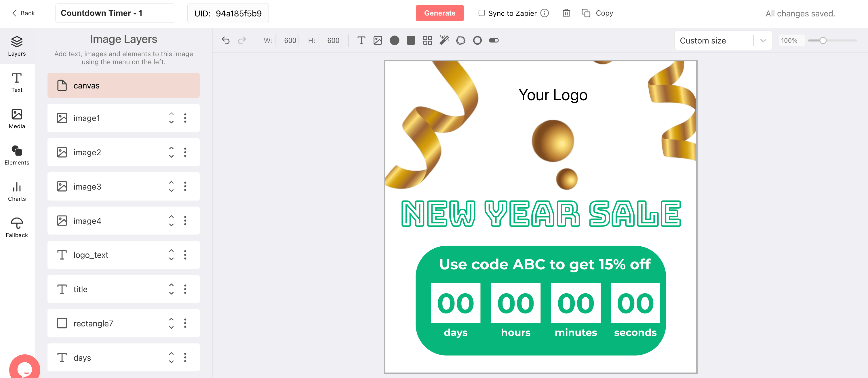The width and height of the screenshot is (868, 378).
Task: Reorder logo_text layer with up/down arrows
Action: 171,255
